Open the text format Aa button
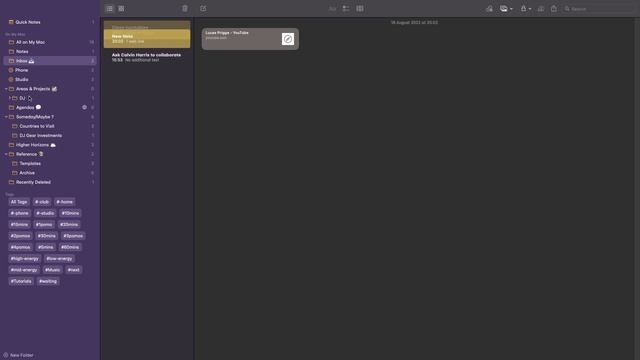The width and height of the screenshot is (640, 360). pos(332,9)
